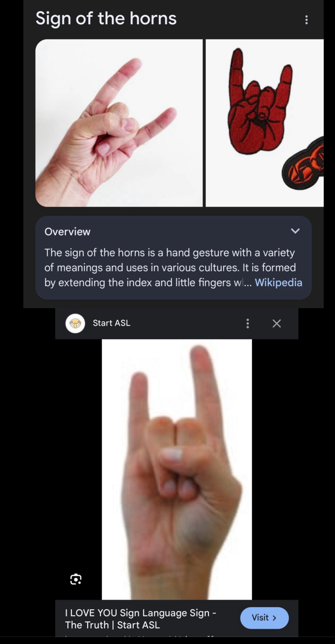Tap the cut-off subtitle under the page title
The width and height of the screenshot is (335, 644).
click(140, 635)
